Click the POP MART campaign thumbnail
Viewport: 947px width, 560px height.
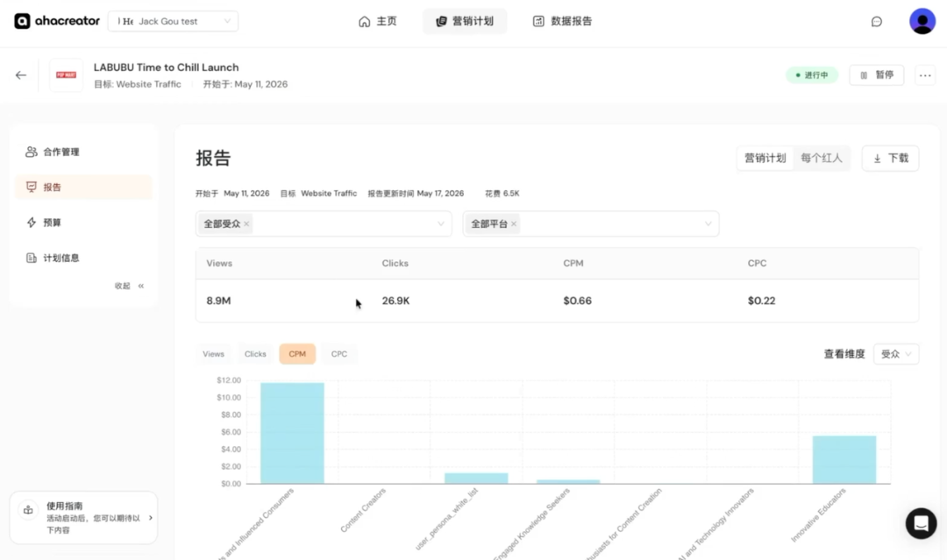66,74
